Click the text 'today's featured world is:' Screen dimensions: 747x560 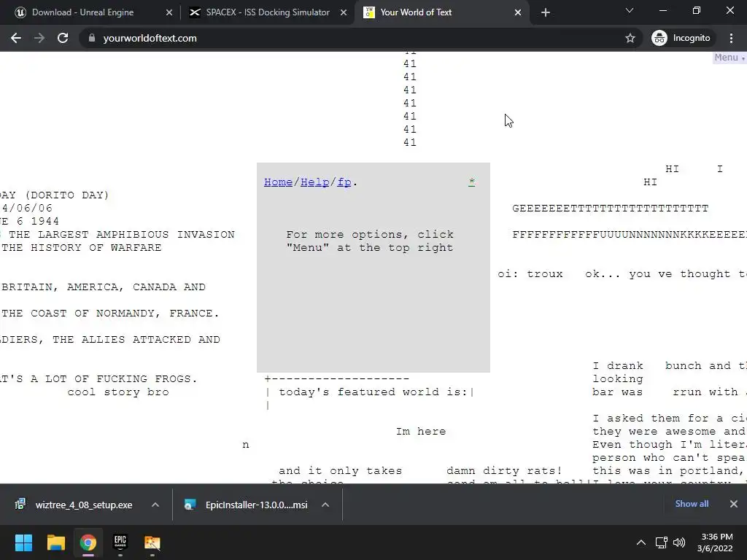373,392
